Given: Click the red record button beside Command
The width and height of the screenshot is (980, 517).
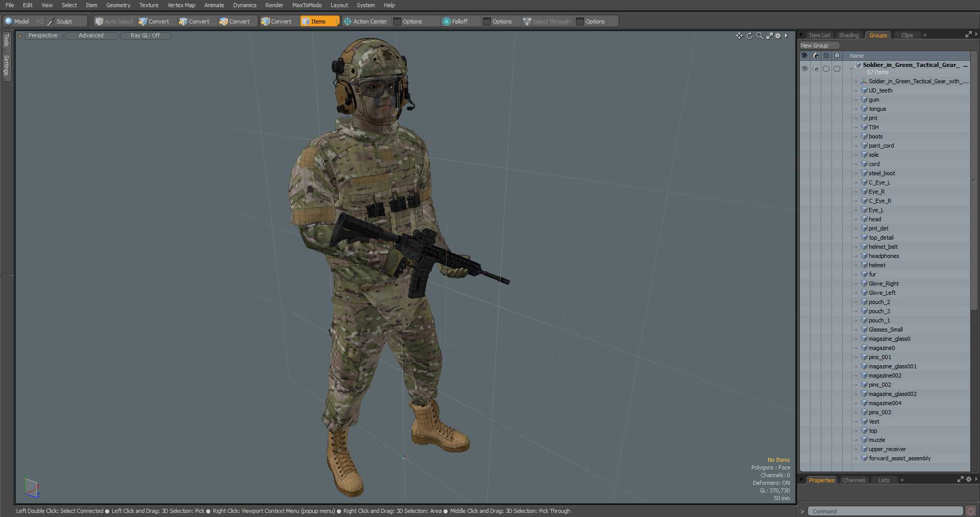Looking at the screenshot, I should point(971,511).
